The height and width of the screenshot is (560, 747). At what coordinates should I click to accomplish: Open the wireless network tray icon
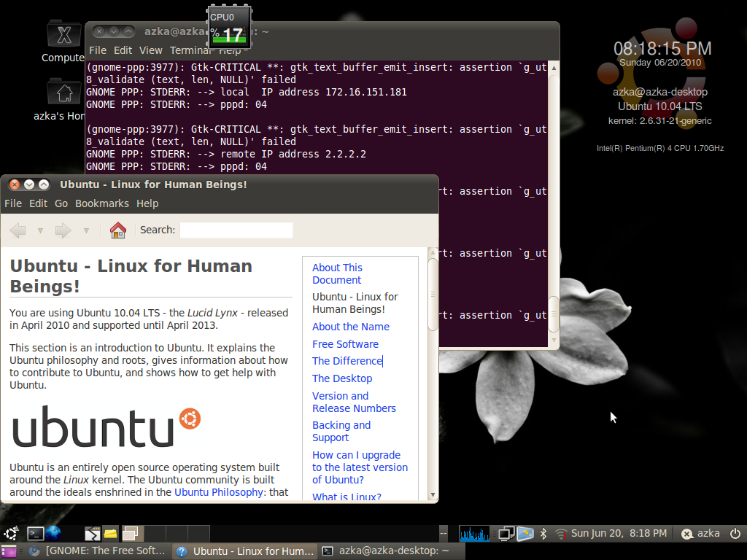(561, 534)
